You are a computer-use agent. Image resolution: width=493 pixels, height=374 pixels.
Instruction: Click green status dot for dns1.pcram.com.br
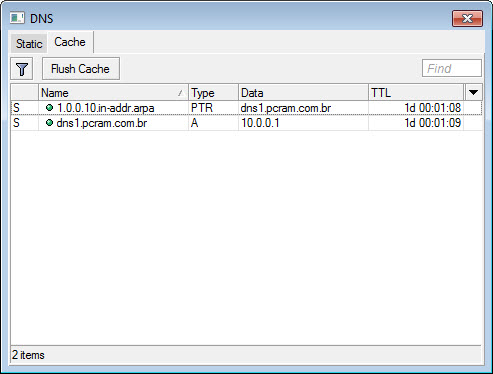(x=49, y=123)
